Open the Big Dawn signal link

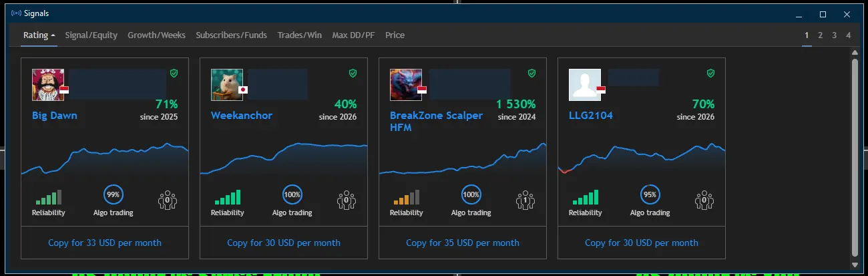(x=55, y=115)
